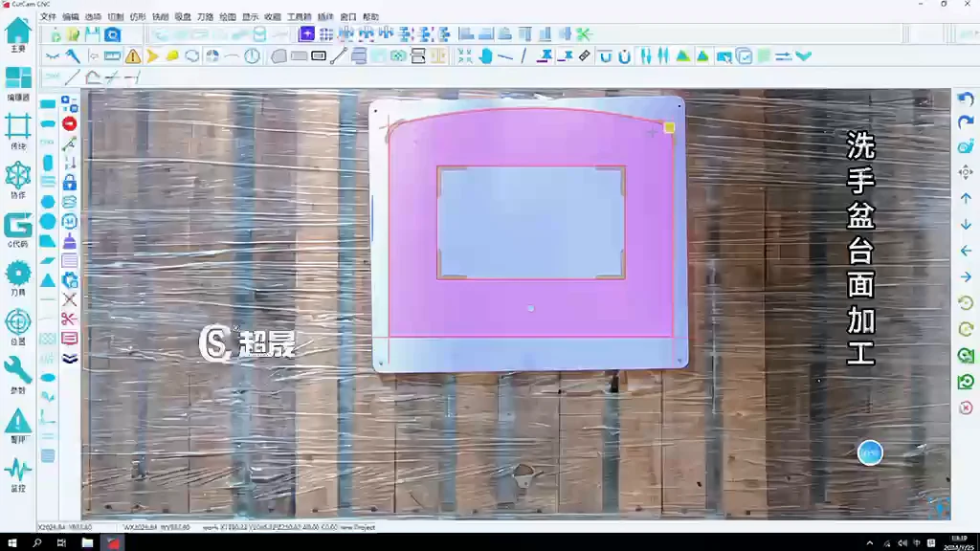Open the 文件 menu
Viewport: 980px width, 551px height.
pos(48,17)
